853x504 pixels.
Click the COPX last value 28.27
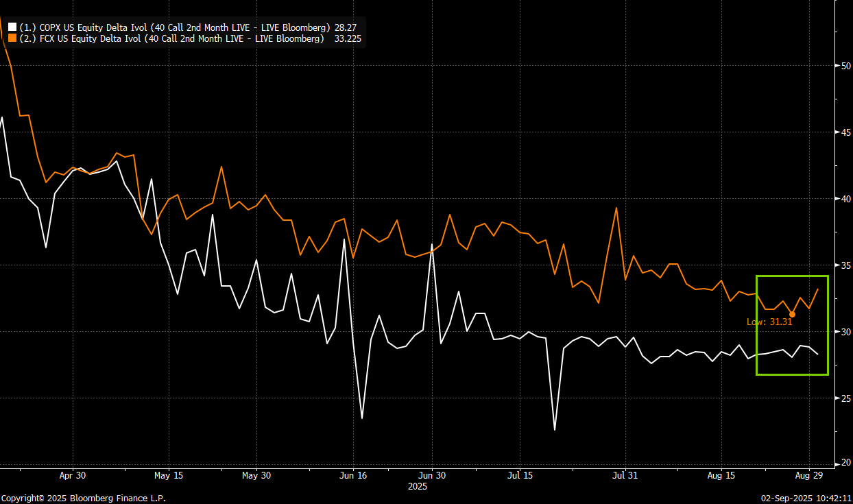(344, 27)
